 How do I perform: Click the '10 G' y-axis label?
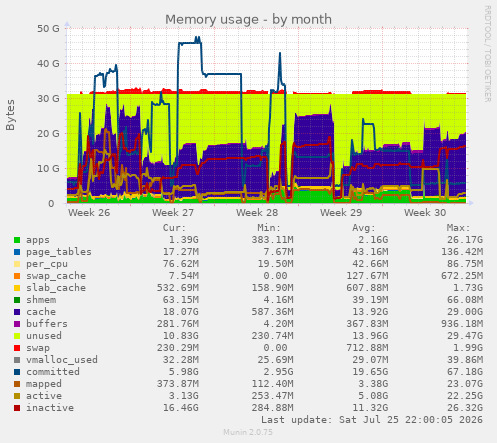pos(48,169)
